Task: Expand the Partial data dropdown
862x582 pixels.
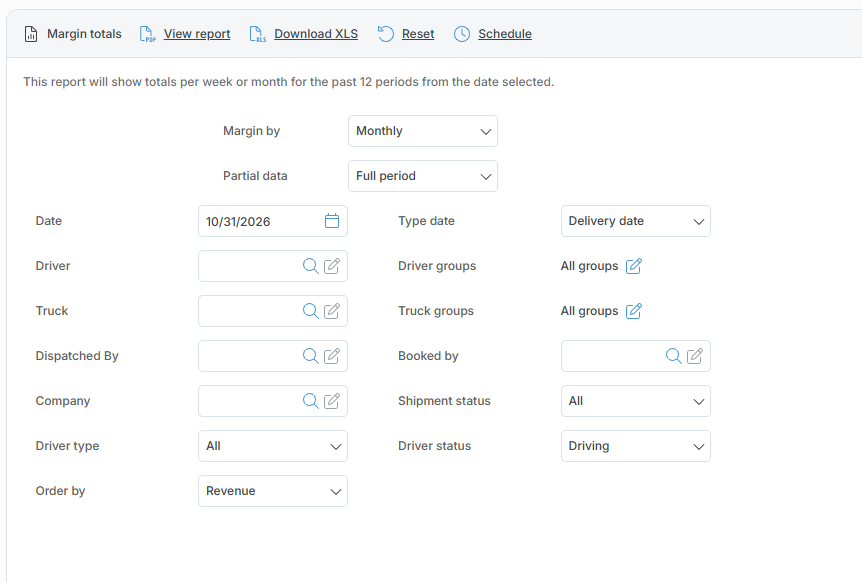Action: tap(423, 176)
